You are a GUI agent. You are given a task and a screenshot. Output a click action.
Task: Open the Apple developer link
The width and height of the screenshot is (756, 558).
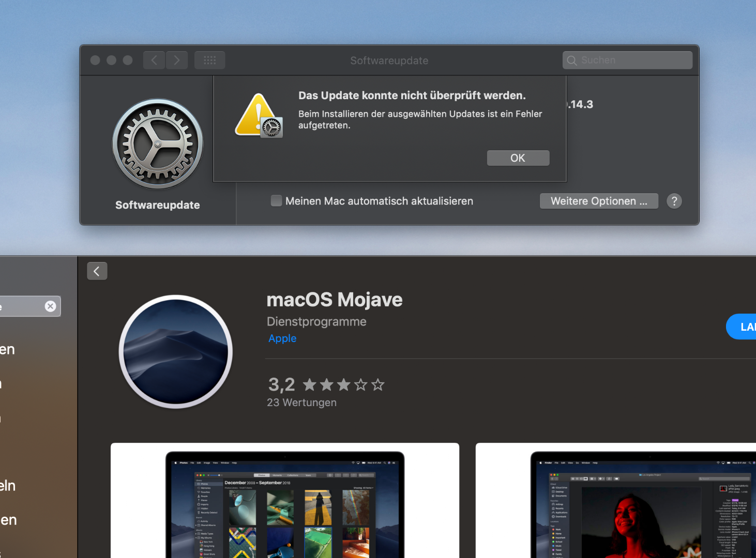pos(282,338)
